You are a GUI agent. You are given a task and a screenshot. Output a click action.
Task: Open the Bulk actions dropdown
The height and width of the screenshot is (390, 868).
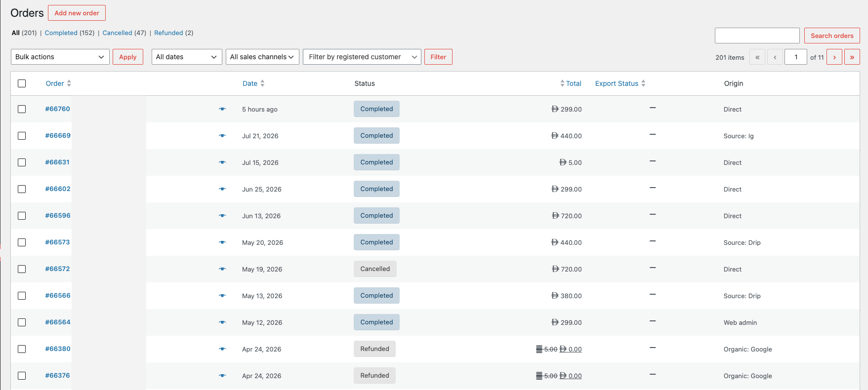click(x=60, y=57)
